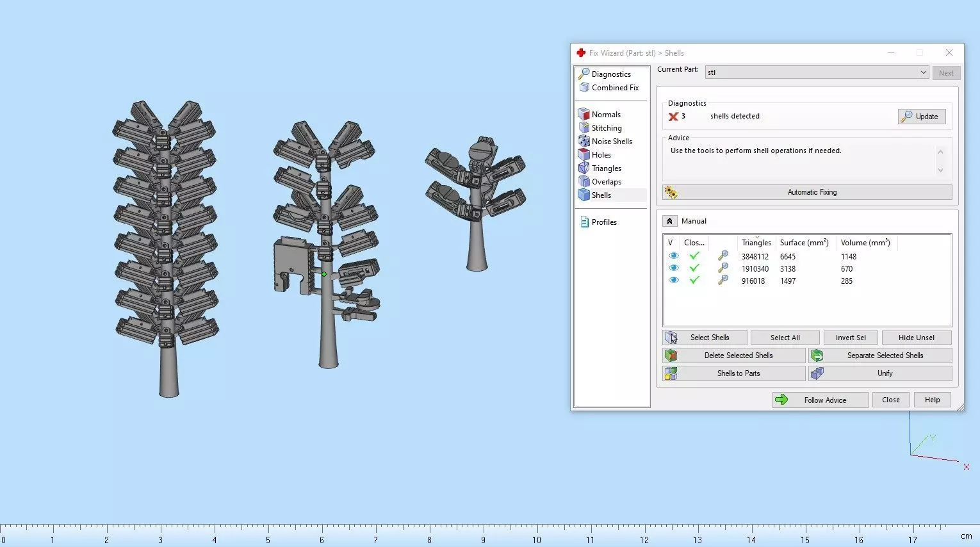Click the Update diagnostics button
The height and width of the screenshot is (547, 980).
[x=921, y=117]
